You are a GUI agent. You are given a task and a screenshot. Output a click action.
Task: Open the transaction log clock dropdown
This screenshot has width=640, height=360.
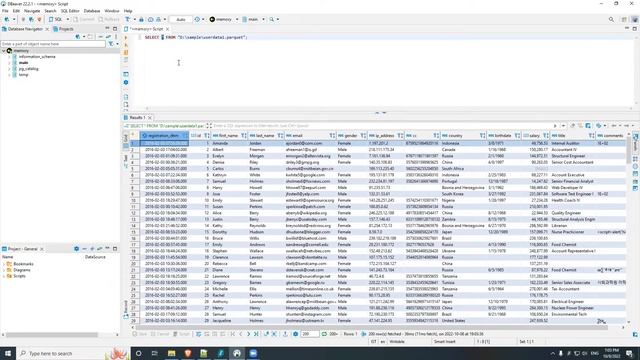[203, 19]
